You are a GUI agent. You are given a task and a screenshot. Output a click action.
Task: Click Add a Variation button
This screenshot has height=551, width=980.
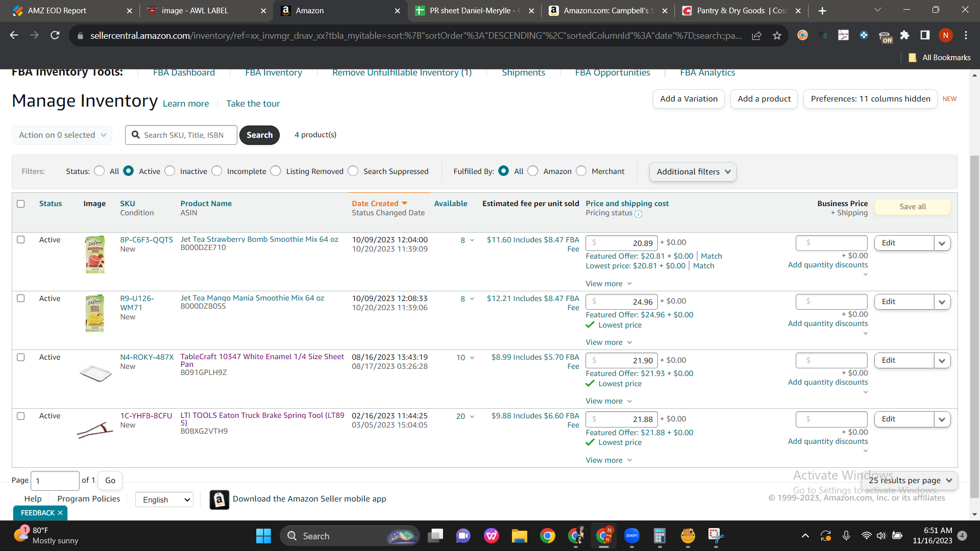point(689,99)
